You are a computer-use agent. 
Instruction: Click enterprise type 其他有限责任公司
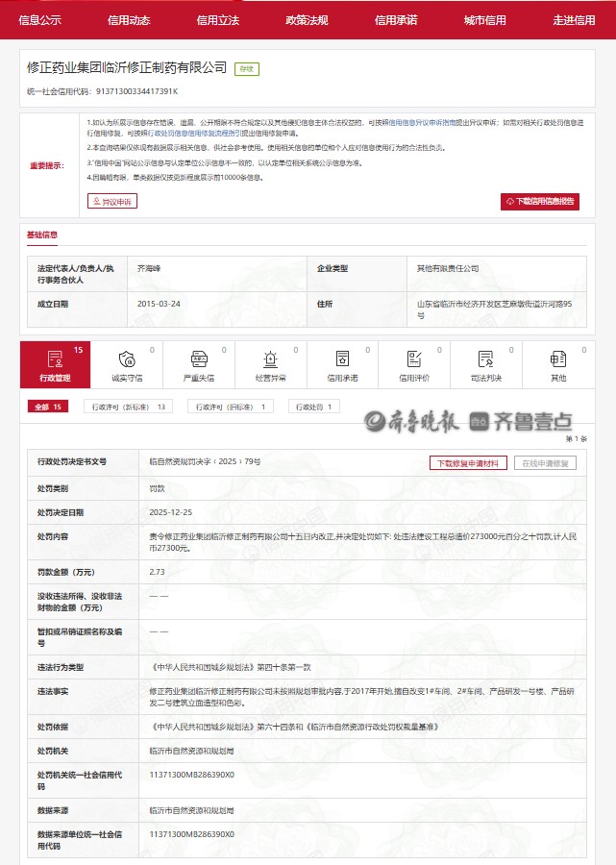(x=448, y=268)
